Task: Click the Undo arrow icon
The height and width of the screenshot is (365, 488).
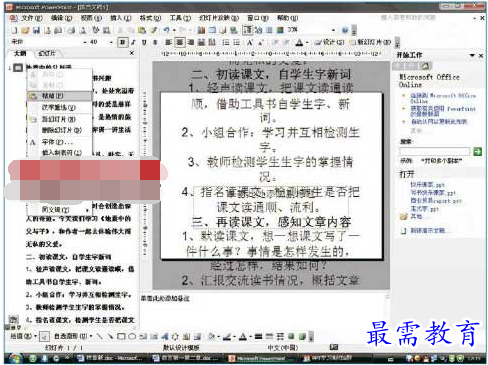Action: click(166, 30)
